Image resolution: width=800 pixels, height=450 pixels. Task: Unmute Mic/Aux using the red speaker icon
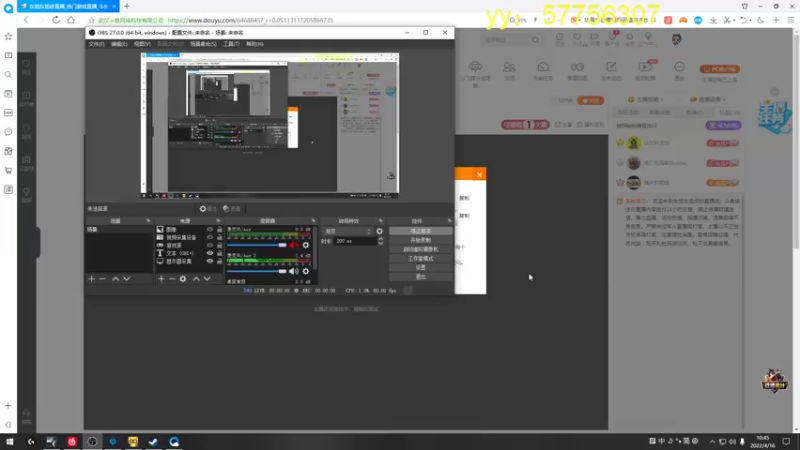[x=293, y=245]
